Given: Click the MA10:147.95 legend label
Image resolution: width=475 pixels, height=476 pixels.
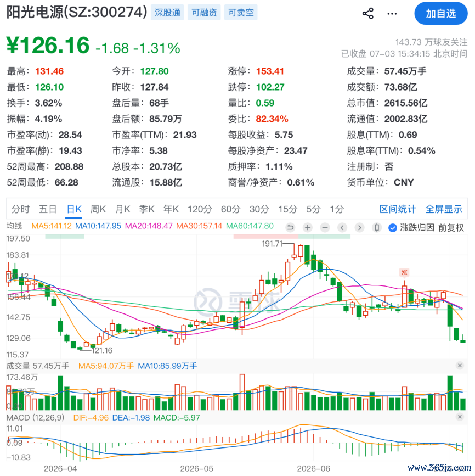Looking at the screenshot, I should (98, 226).
